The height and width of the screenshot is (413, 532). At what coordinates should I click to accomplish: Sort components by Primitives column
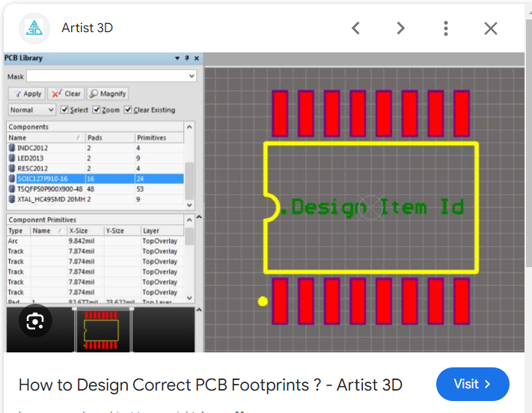[x=159, y=138]
